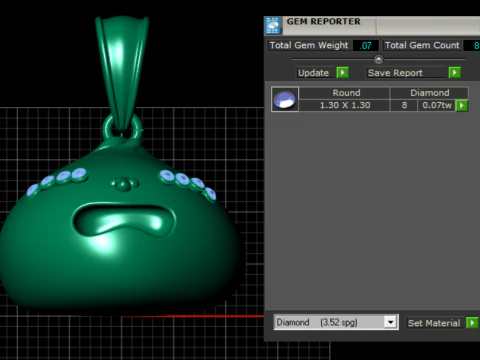Image resolution: width=480 pixels, height=360 pixels.
Task: Open the Diamond material dropdown arrow
Action: (x=390, y=322)
